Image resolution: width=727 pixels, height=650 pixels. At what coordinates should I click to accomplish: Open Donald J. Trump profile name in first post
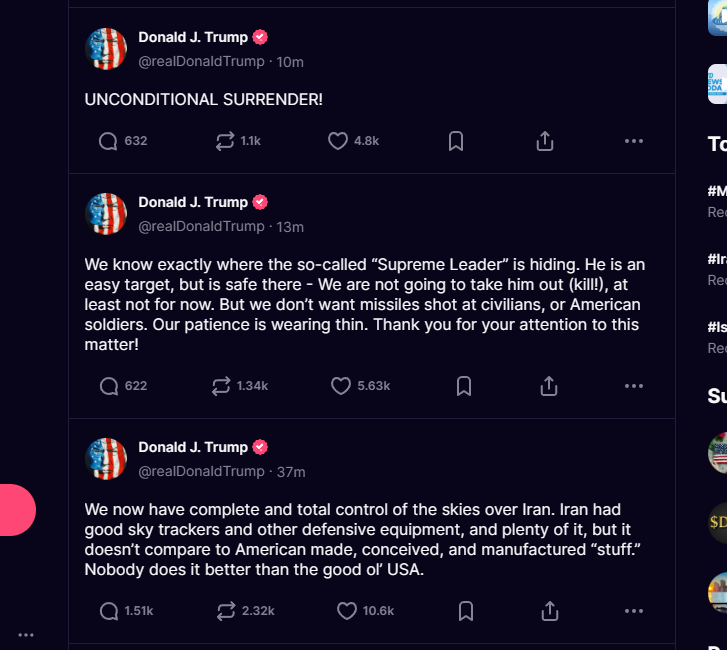(x=193, y=37)
